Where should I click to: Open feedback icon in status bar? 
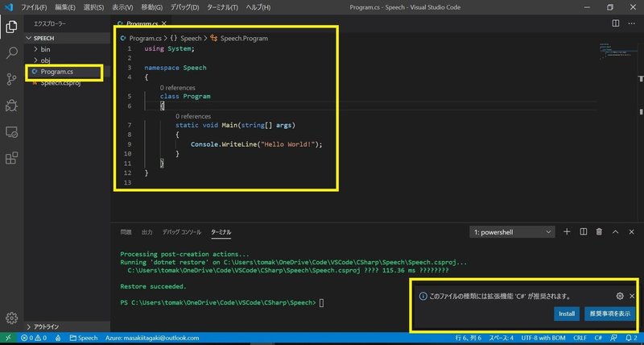[x=613, y=338]
